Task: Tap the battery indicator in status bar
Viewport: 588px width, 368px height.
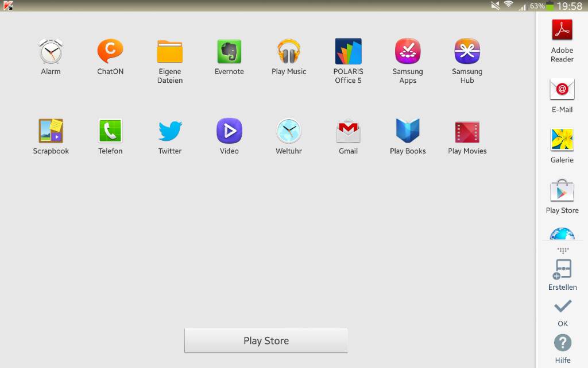Action: (x=550, y=6)
